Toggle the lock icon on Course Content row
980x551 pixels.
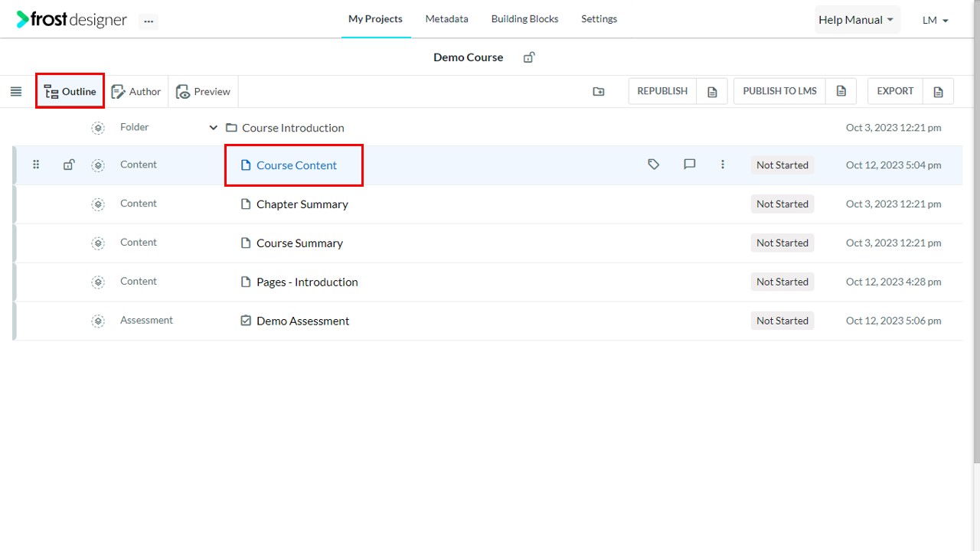coord(69,165)
